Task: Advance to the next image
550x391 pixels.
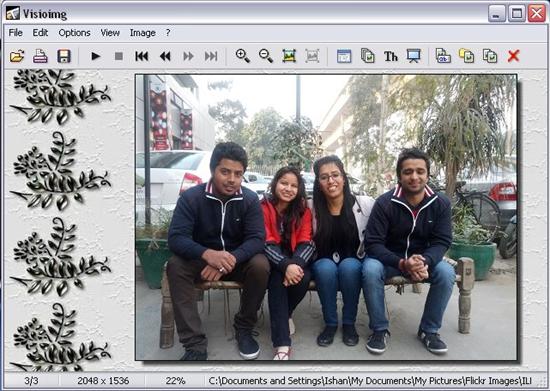Action: [188, 56]
